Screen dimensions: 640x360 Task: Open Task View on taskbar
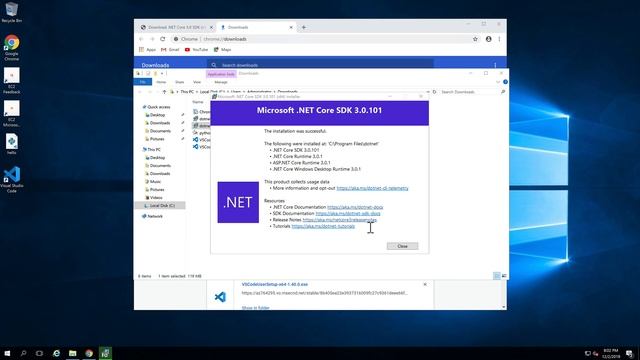click(39, 353)
